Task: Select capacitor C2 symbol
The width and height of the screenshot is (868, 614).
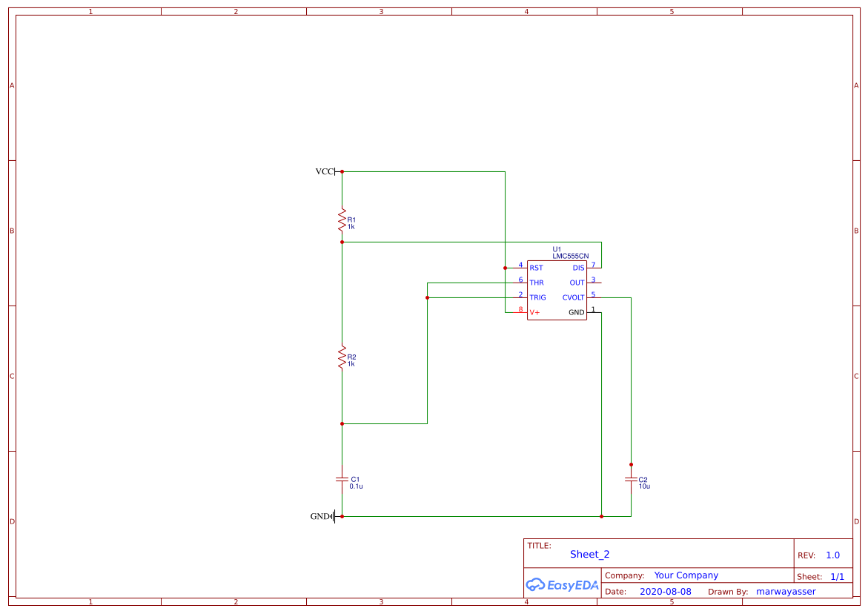Action: [x=630, y=481]
